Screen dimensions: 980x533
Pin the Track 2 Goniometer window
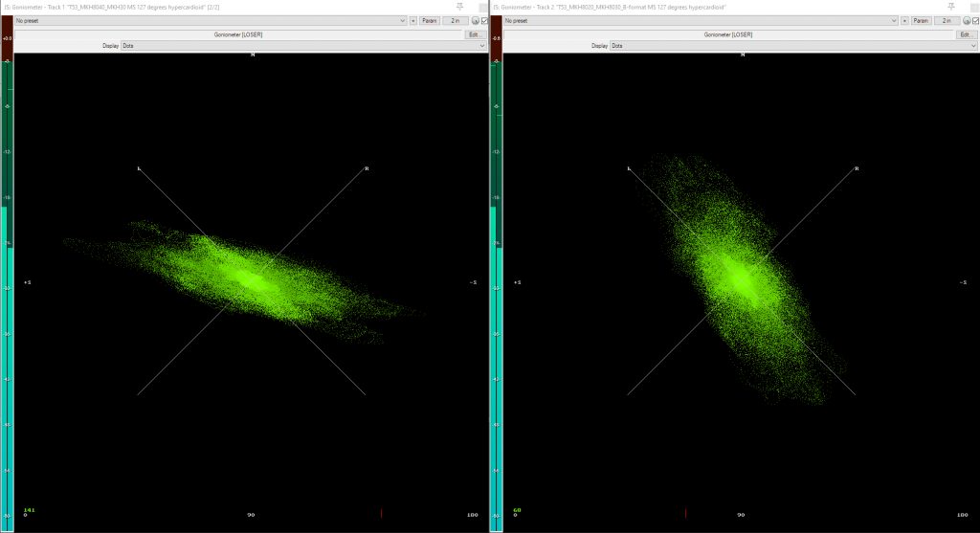click(950, 7)
